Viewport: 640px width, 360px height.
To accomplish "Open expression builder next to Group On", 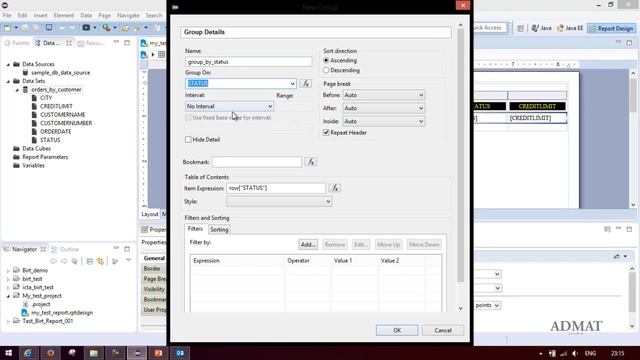I will pyautogui.click(x=306, y=83).
